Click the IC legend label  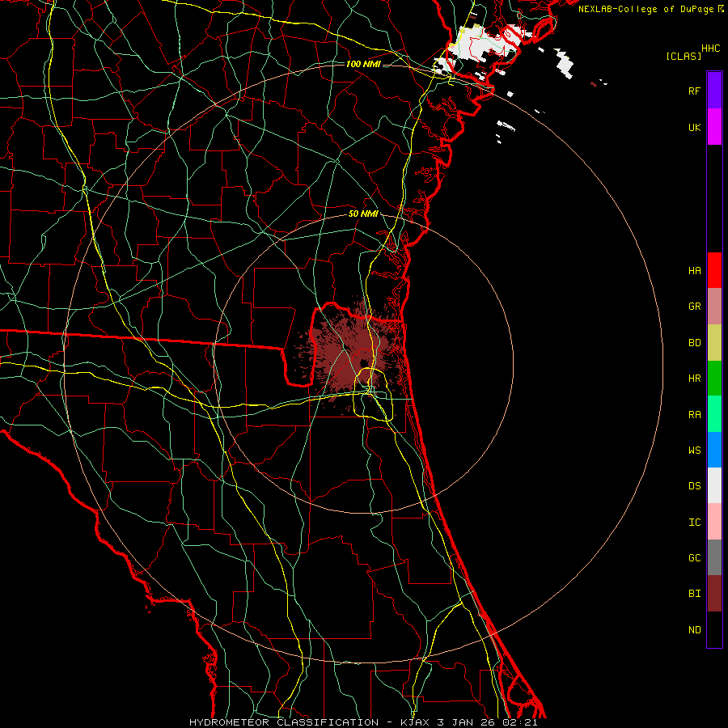coord(694,523)
